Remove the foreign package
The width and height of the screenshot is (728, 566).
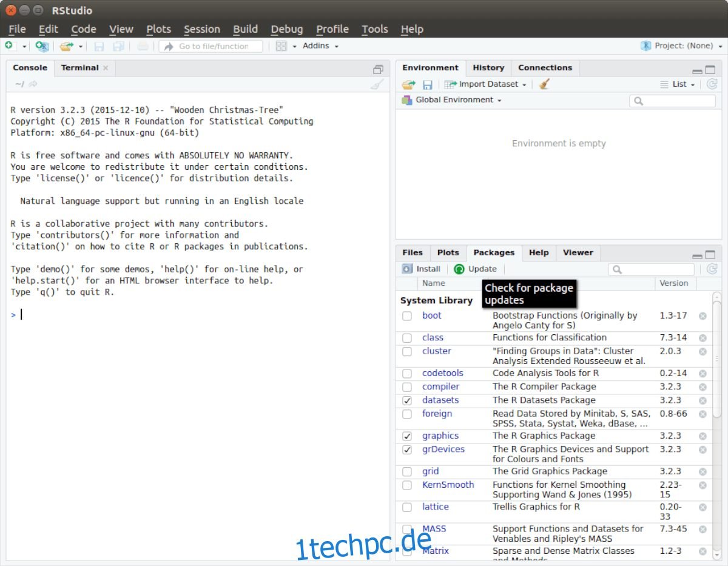(703, 414)
